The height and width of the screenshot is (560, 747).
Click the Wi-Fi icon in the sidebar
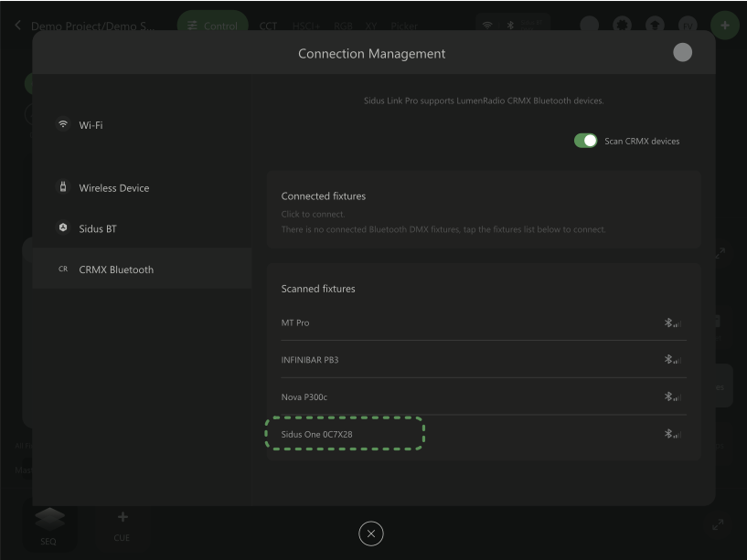[x=62, y=125]
